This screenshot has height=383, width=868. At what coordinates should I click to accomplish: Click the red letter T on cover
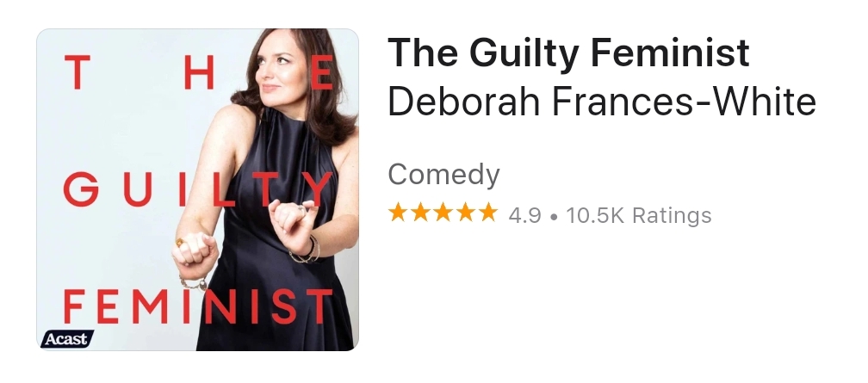click(x=77, y=72)
